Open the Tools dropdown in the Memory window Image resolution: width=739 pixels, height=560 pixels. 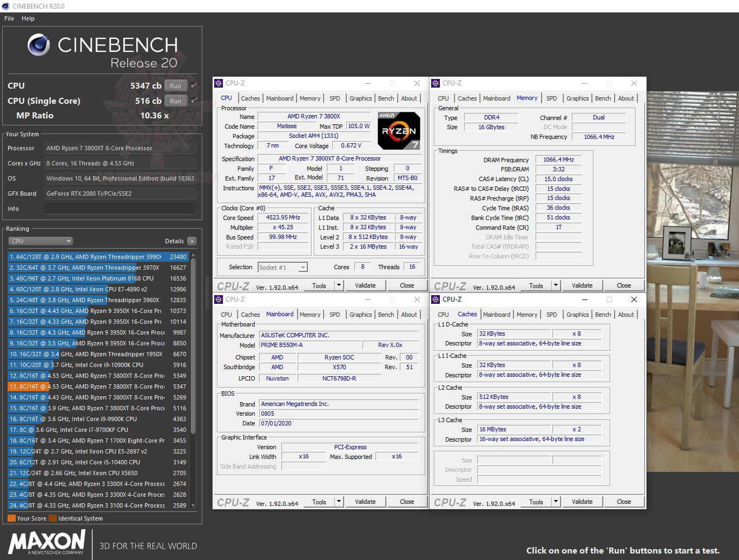tap(555, 285)
